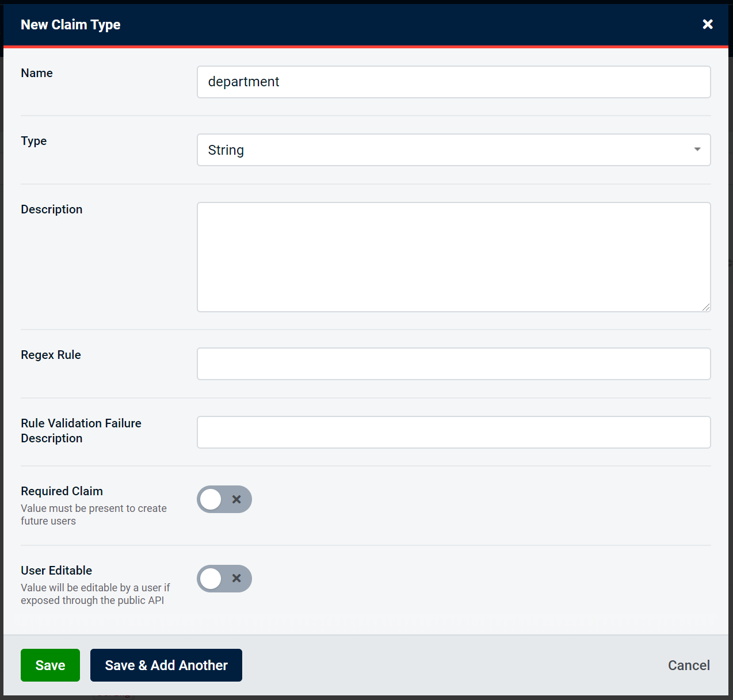Open the Type dropdown showing String
This screenshot has height=700, width=733.
[x=454, y=150]
